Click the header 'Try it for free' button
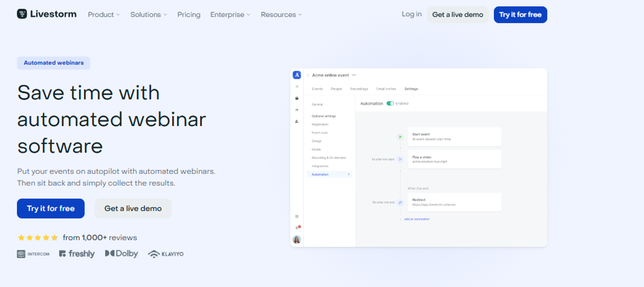 coord(520,15)
